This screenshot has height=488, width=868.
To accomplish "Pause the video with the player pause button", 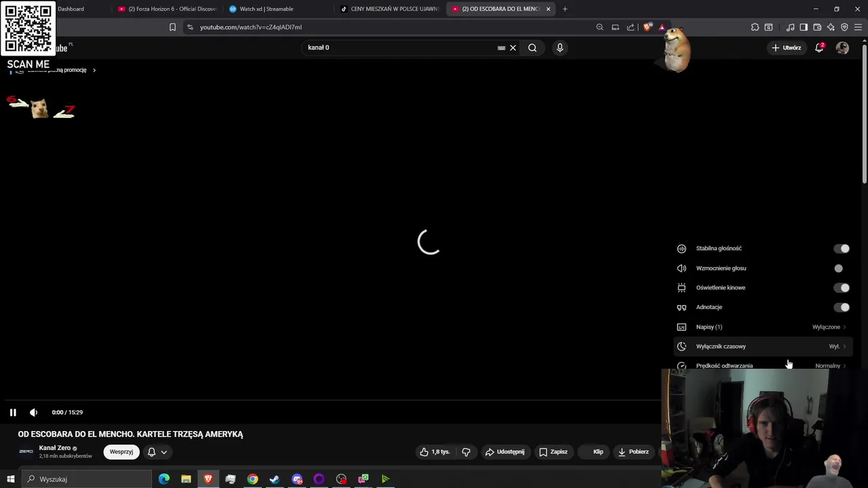I will (x=13, y=412).
